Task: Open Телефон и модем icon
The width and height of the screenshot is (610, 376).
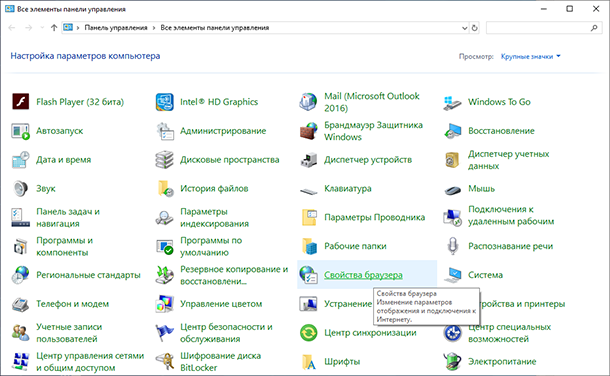Action: click(21, 304)
